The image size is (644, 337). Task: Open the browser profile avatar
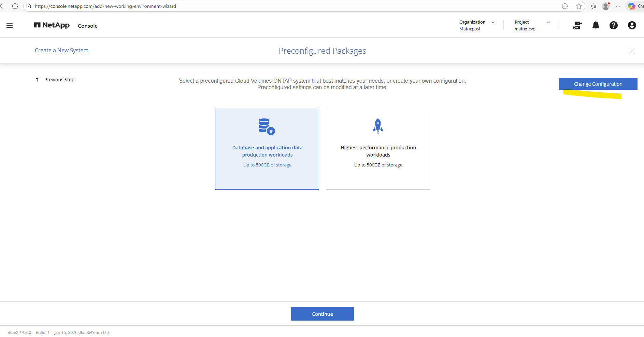(x=606, y=6)
